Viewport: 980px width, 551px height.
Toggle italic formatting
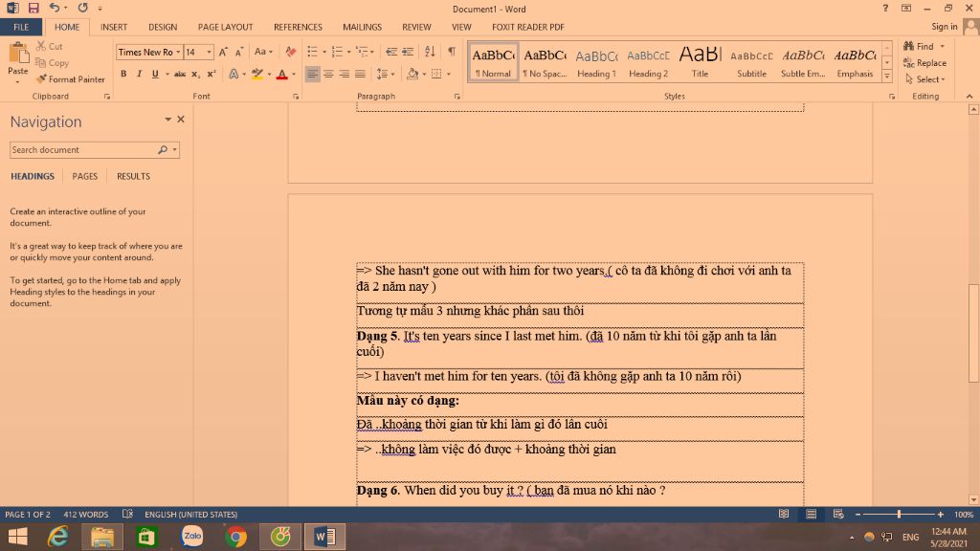[140, 74]
